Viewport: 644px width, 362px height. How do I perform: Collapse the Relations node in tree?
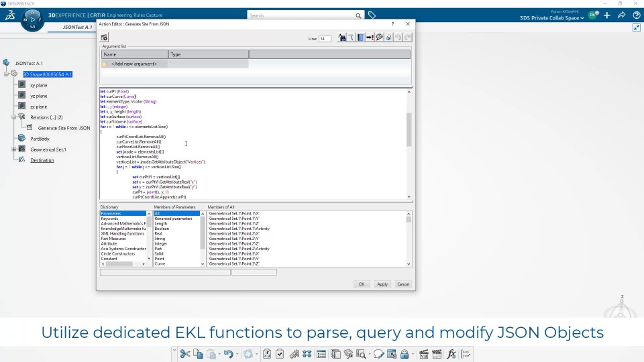[13, 117]
